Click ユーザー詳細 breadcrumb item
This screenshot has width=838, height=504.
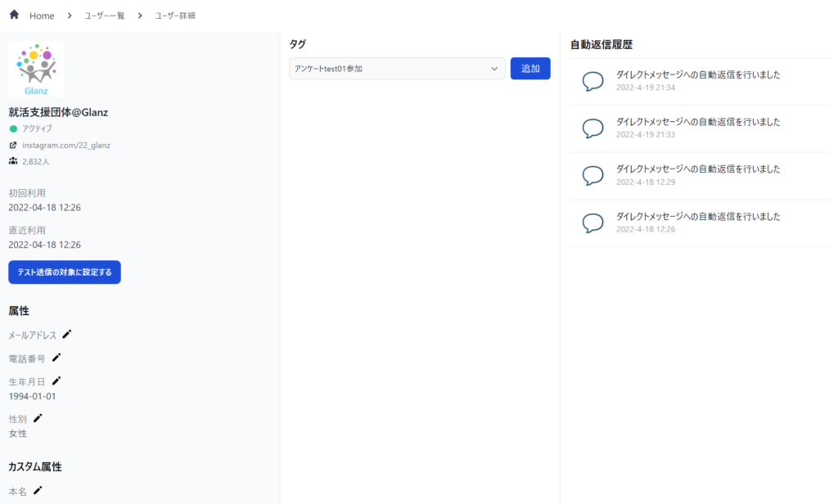pos(175,16)
